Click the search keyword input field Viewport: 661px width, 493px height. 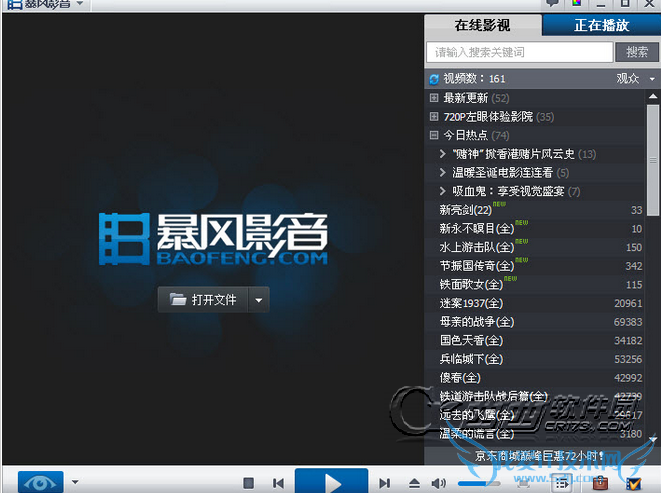519,52
